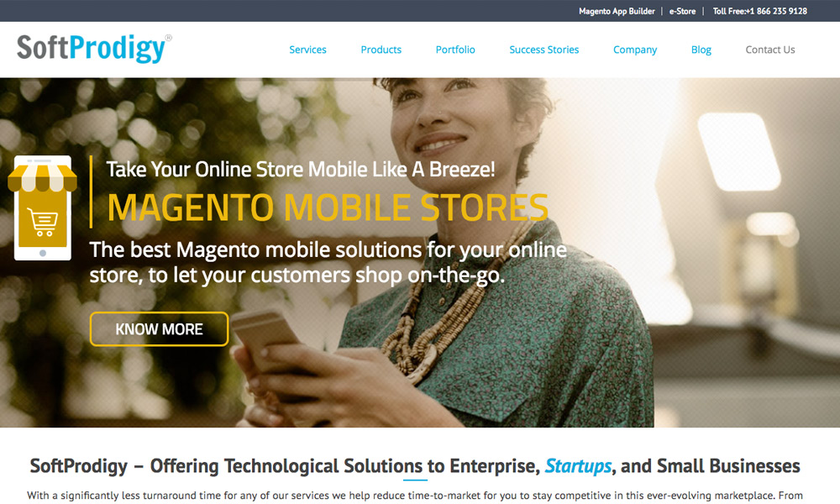Click the mobile store phone icon
This screenshot has height=504, width=840.
click(x=42, y=207)
